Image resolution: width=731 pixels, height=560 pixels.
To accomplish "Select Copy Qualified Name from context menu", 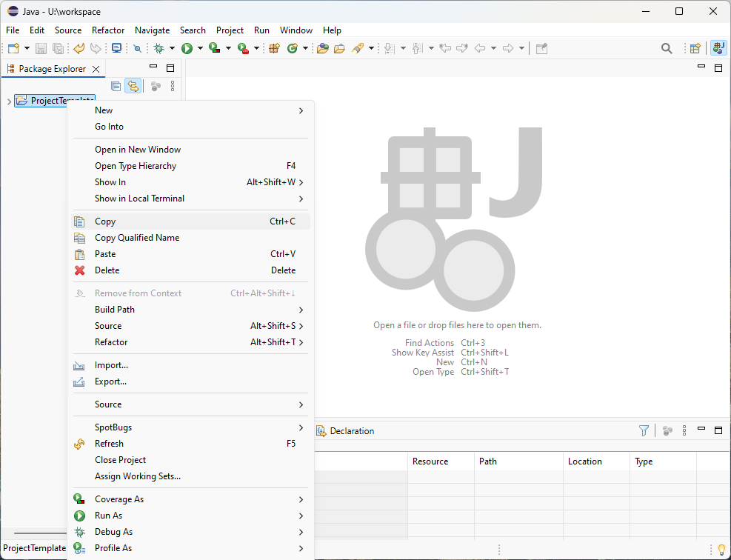I will pyautogui.click(x=137, y=238).
